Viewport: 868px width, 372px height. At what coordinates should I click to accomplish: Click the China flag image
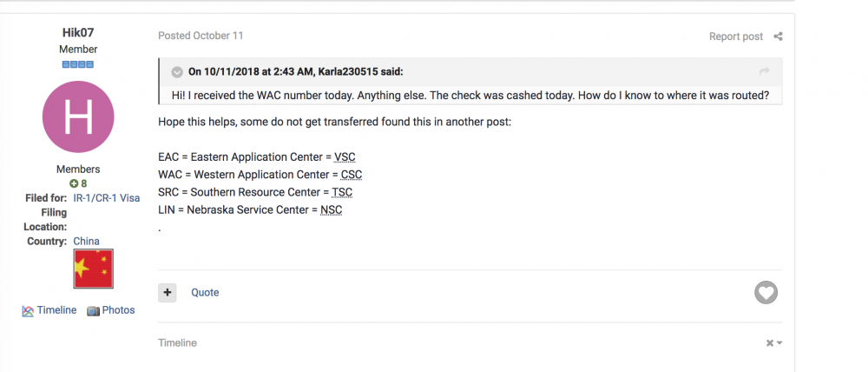[x=94, y=269]
